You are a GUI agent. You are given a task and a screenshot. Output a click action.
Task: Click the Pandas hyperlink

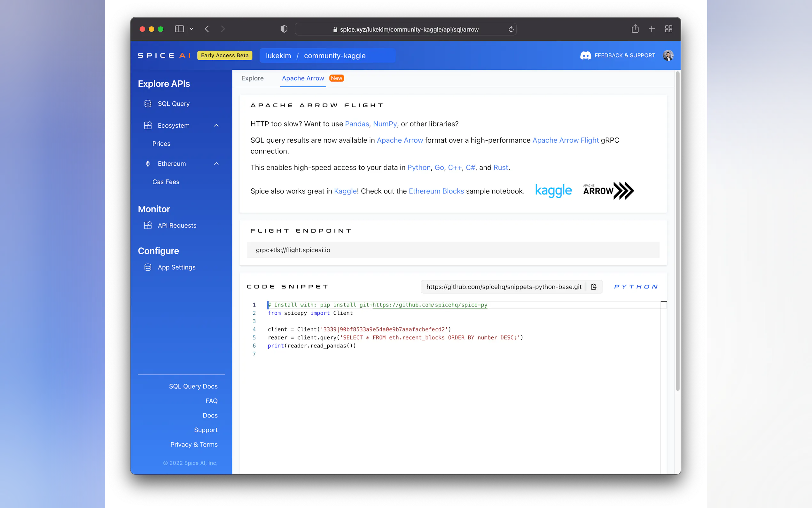coord(357,123)
